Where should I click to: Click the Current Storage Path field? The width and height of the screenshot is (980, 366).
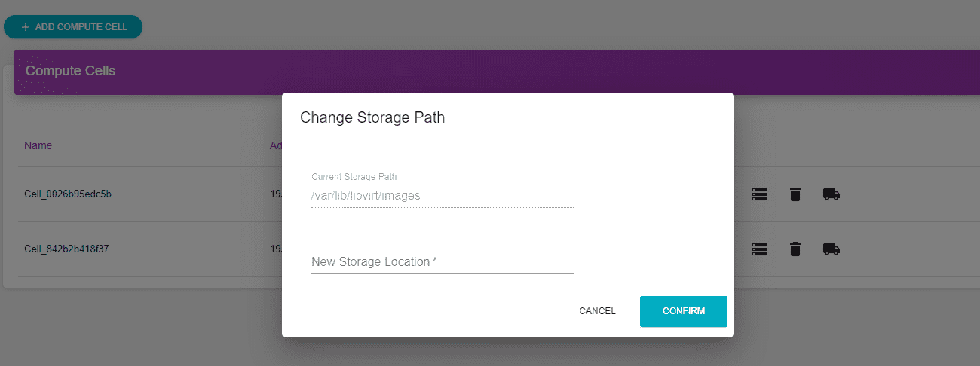click(x=442, y=195)
